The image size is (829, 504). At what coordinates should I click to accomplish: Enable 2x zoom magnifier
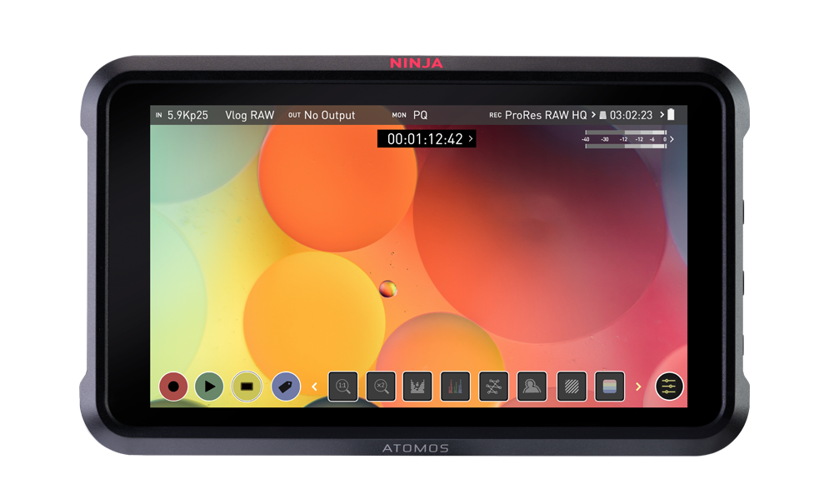(381, 387)
